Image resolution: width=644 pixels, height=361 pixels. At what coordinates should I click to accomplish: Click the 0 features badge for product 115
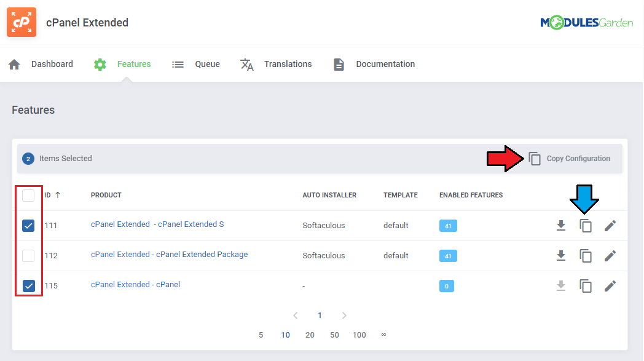coord(447,286)
